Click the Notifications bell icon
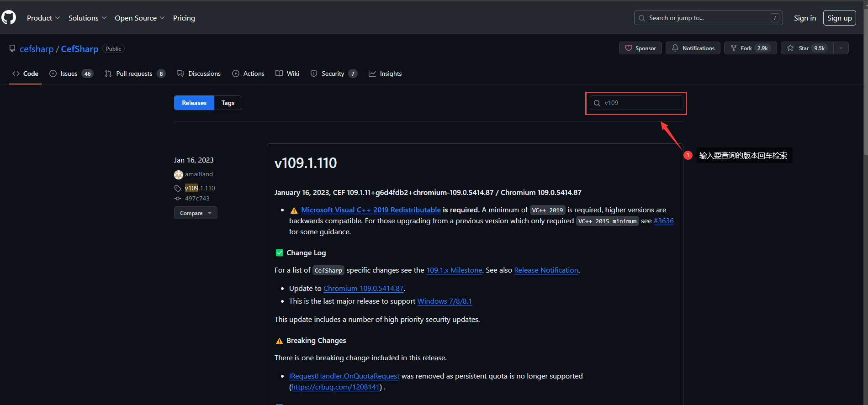 (675, 48)
